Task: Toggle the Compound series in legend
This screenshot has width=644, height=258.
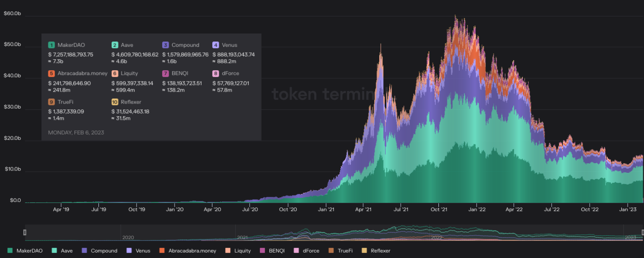Action: (x=99, y=251)
